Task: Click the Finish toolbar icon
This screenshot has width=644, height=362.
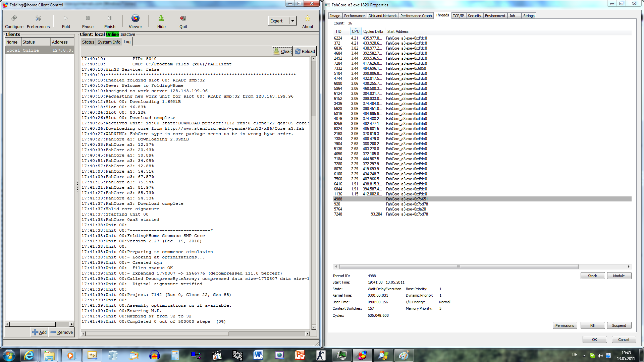Action: [110, 18]
